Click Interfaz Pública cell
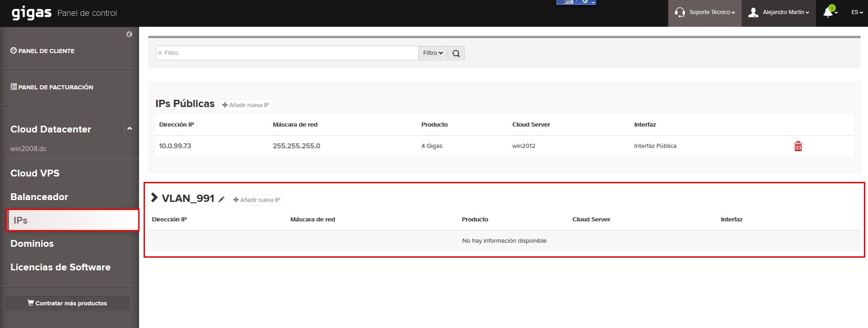This screenshot has width=868, height=328. tap(655, 146)
